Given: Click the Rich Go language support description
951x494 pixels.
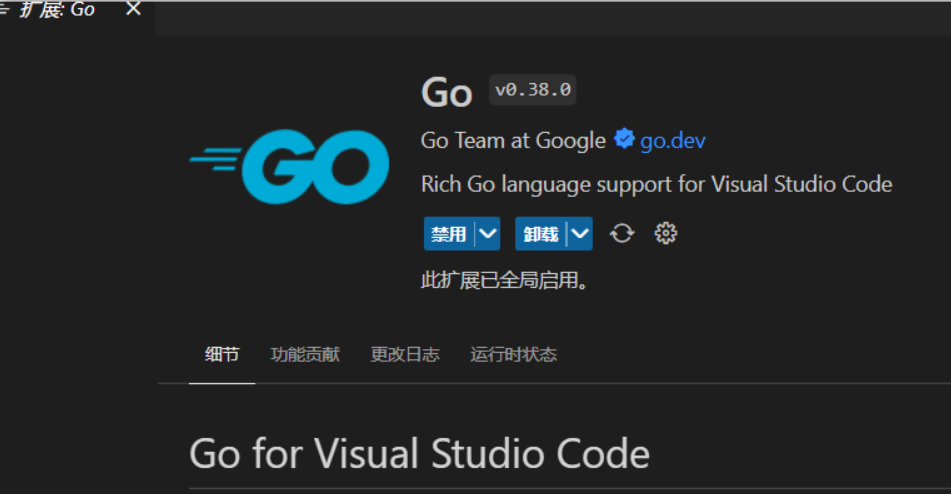Looking at the screenshot, I should (x=657, y=184).
